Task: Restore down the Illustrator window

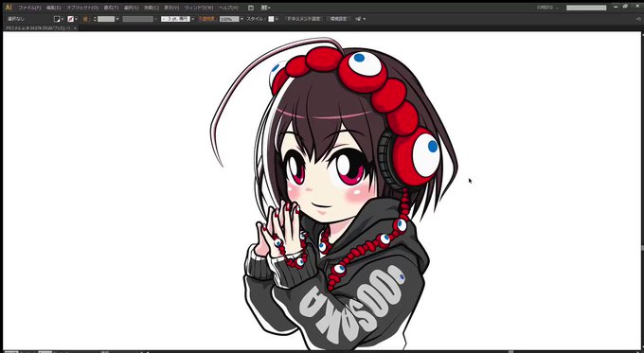Action: pos(625,7)
